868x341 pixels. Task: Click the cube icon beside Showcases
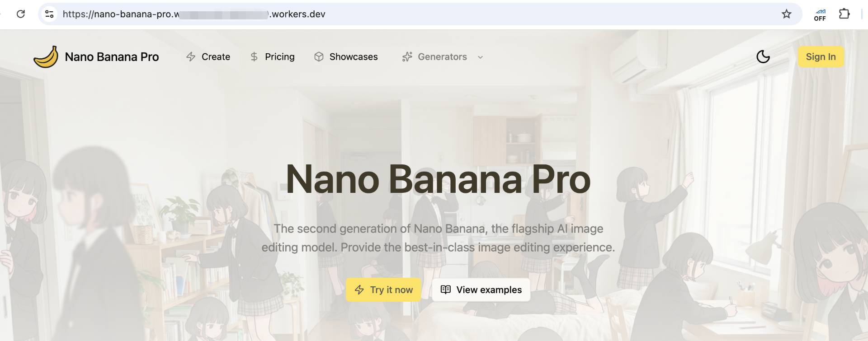click(319, 57)
